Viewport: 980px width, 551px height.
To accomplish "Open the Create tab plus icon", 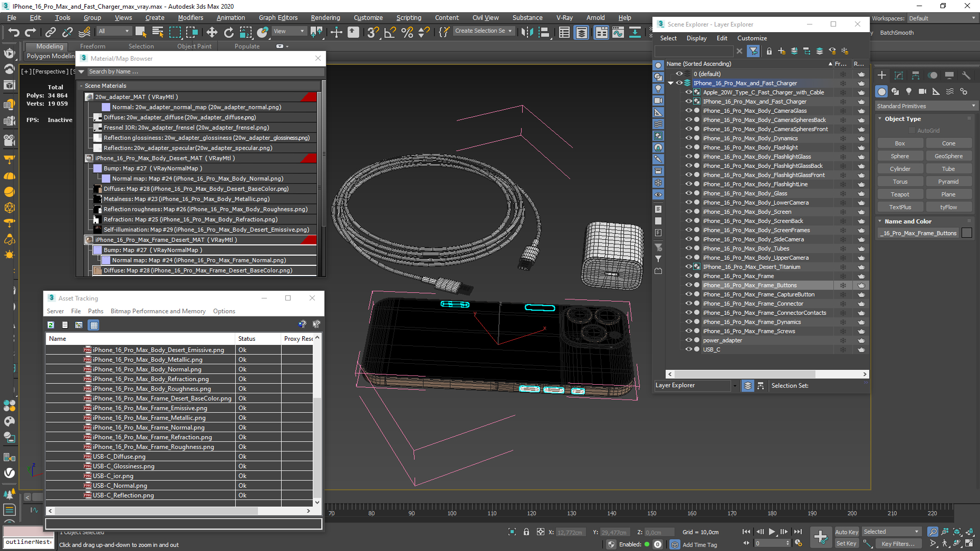I will 881,76.
